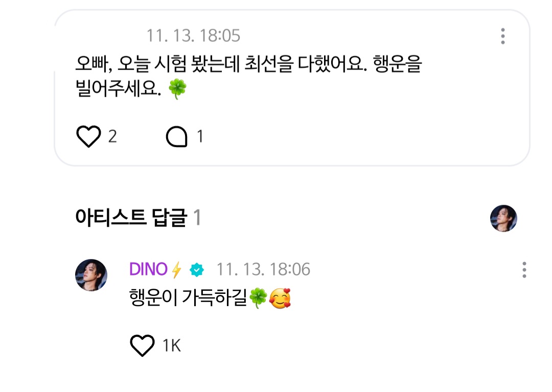Screen dimensions: 552x392
Task: Open the three-dot menu on DINO's reply
Action: pos(524,269)
